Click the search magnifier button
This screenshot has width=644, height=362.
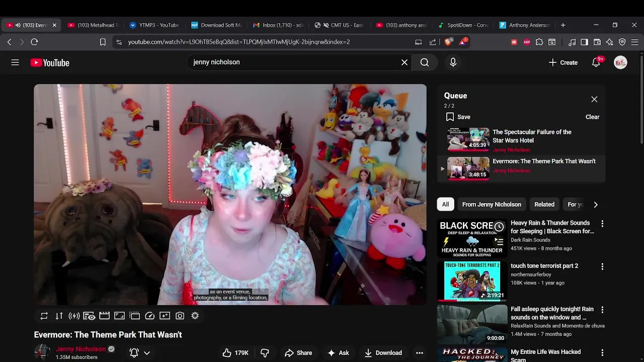coord(425,62)
